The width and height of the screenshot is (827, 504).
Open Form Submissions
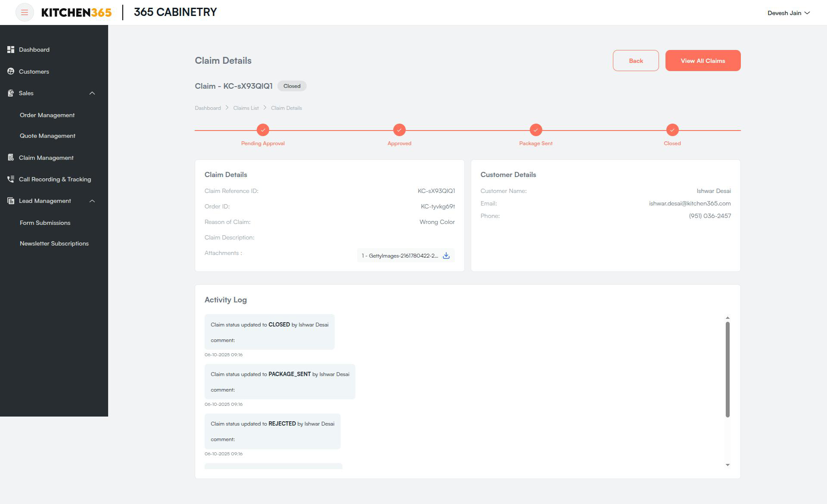tap(45, 223)
